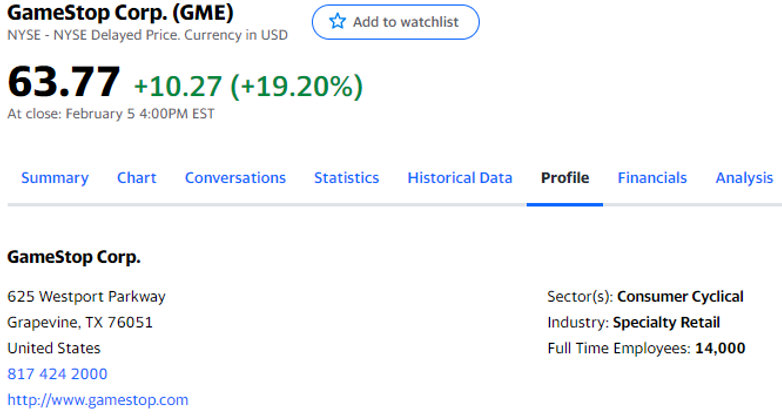Open the Historical Data tab
This screenshot has height=416, width=782.
coord(460,178)
